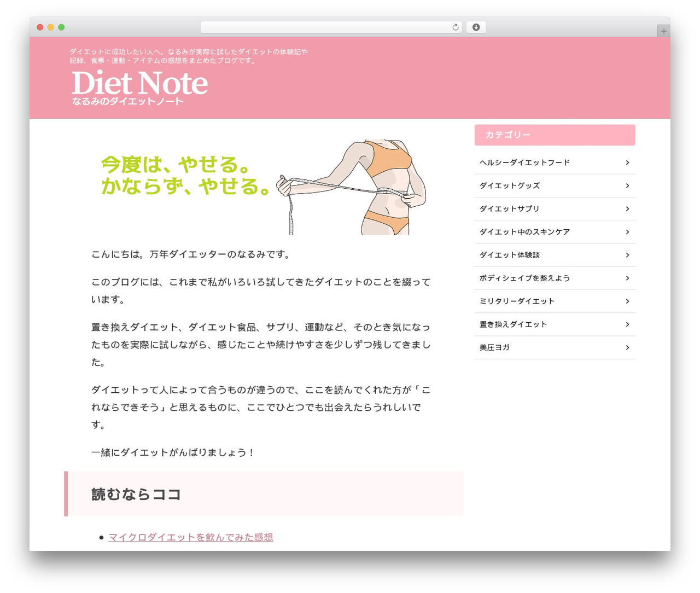This screenshot has width=700, height=593.
Task: Click the page reload icon in address bar
Action: pos(455,27)
